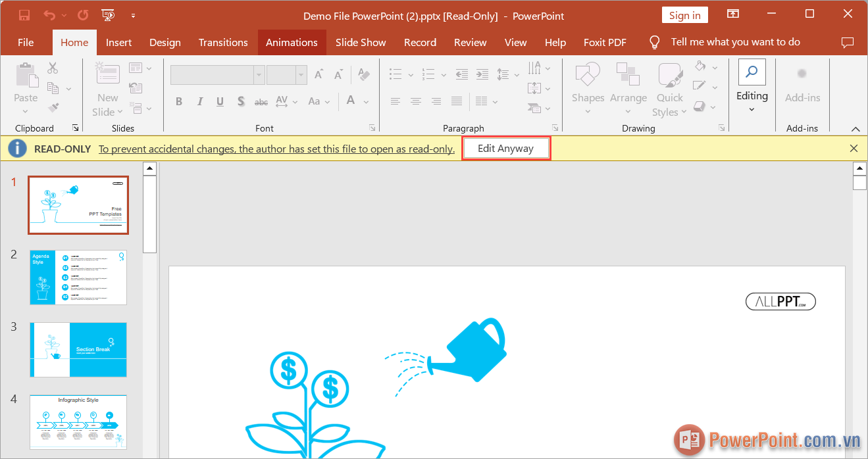Click the Edit Anyway button
The image size is (868, 459).
click(506, 148)
